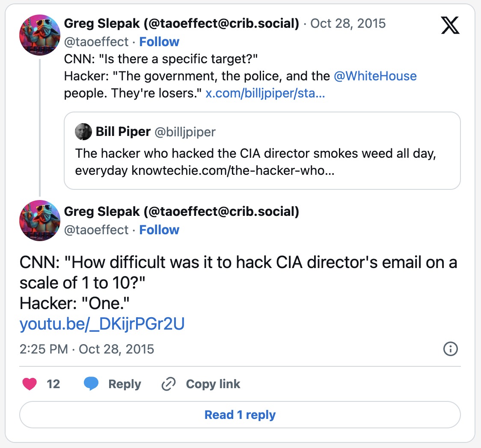481x448 pixels.
Task: Open the quoted Bill Piper tweet card
Action: click(262, 162)
